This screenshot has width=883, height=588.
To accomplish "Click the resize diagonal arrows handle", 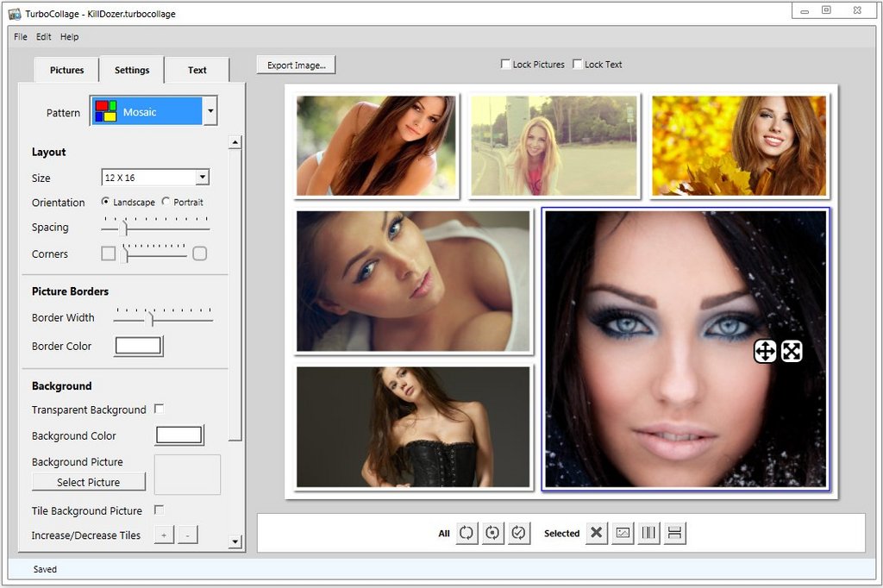I will (x=792, y=352).
